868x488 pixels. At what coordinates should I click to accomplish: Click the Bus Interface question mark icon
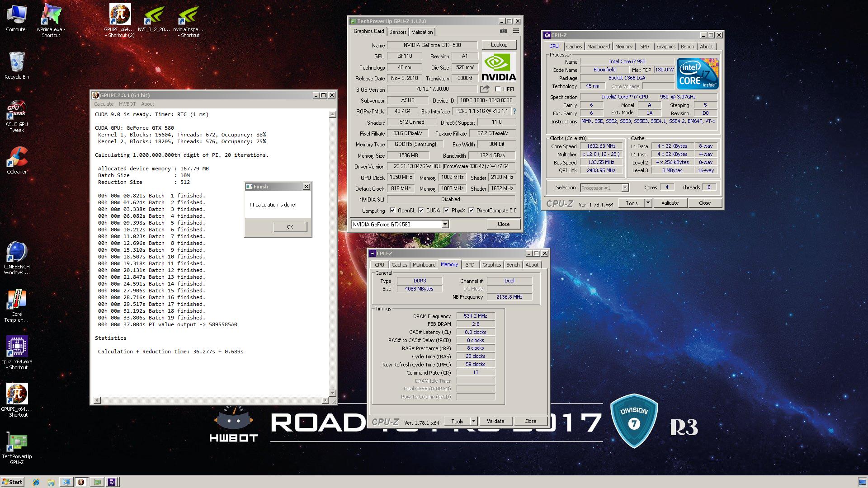[514, 111]
